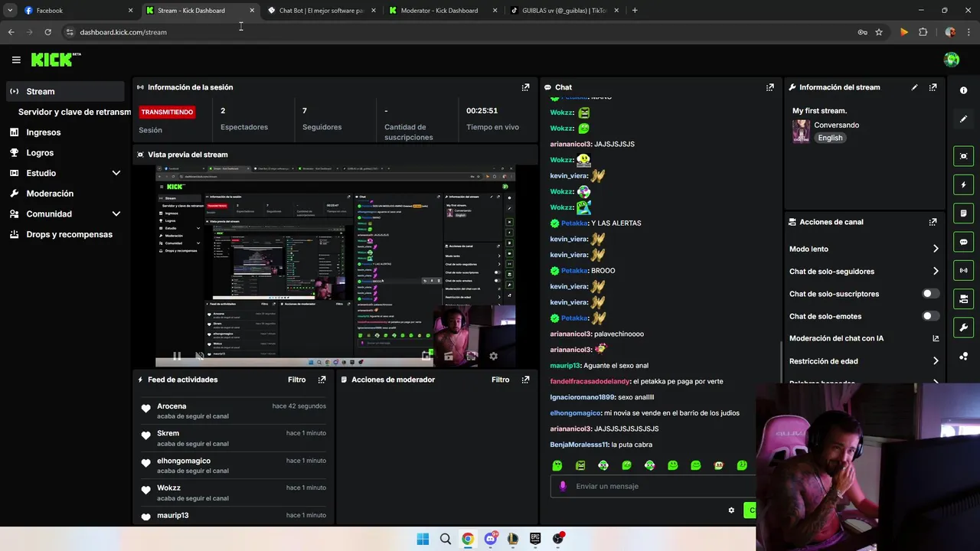Open Discord from the taskbar

[x=490, y=539]
